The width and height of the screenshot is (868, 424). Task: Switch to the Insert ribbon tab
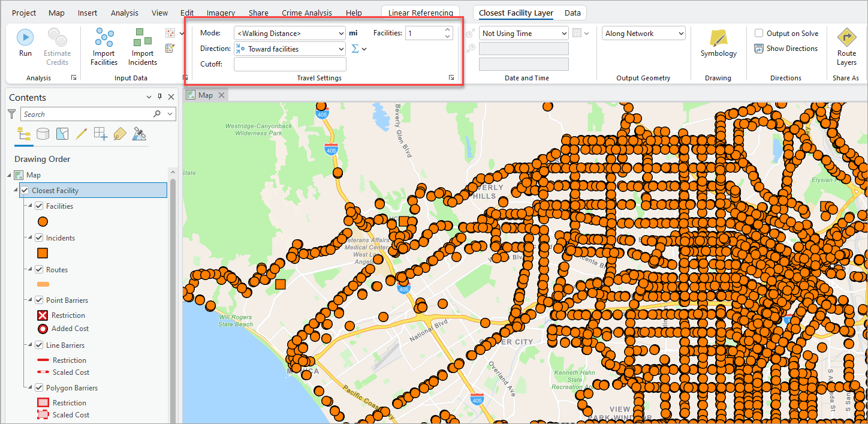point(88,13)
